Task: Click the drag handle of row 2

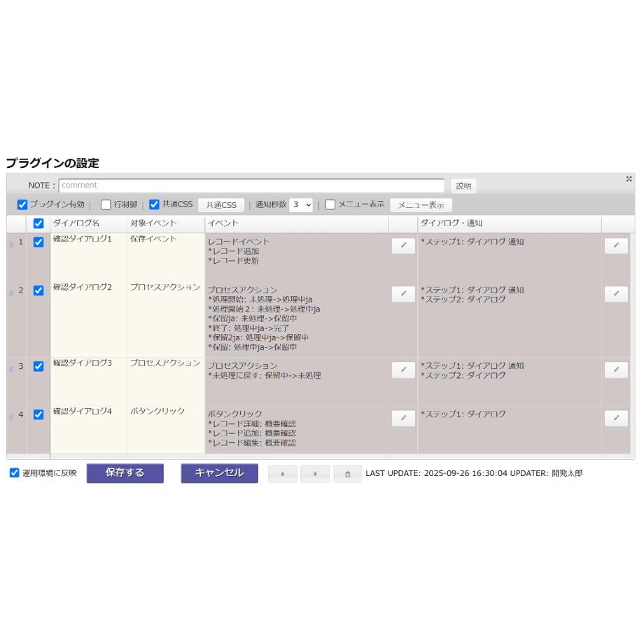Action: pyautogui.click(x=11, y=293)
